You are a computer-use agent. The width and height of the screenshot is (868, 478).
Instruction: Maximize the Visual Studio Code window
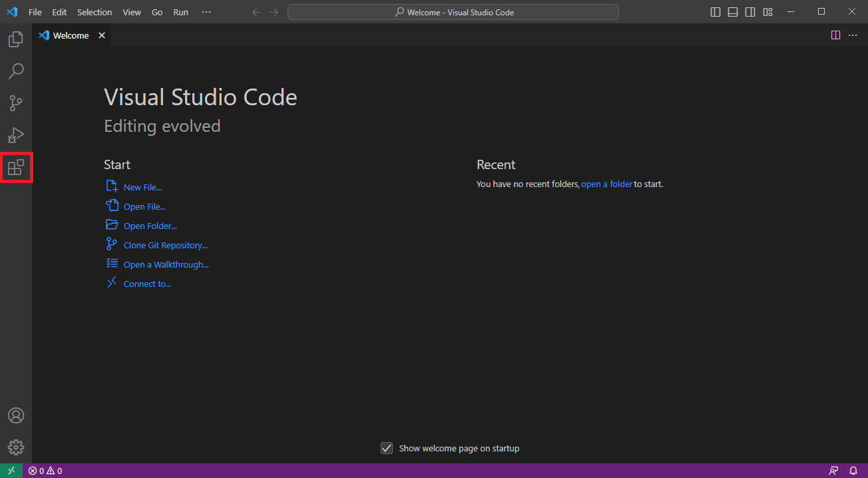821,12
